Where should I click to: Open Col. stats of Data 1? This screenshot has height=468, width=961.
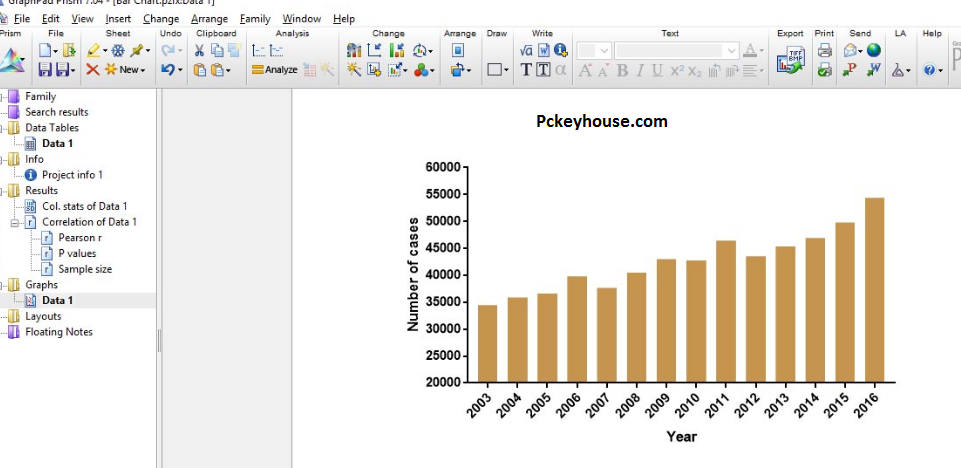click(x=85, y=206)
